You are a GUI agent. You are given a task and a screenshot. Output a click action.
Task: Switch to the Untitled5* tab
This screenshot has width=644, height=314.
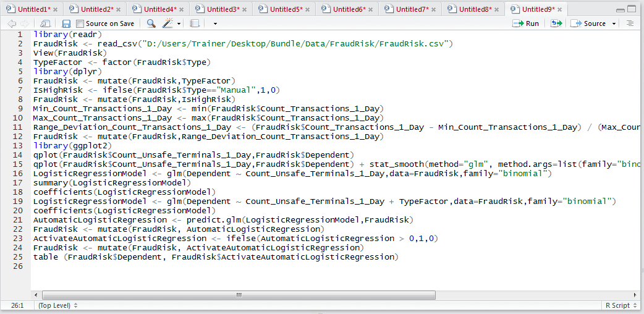click(286, 9)
